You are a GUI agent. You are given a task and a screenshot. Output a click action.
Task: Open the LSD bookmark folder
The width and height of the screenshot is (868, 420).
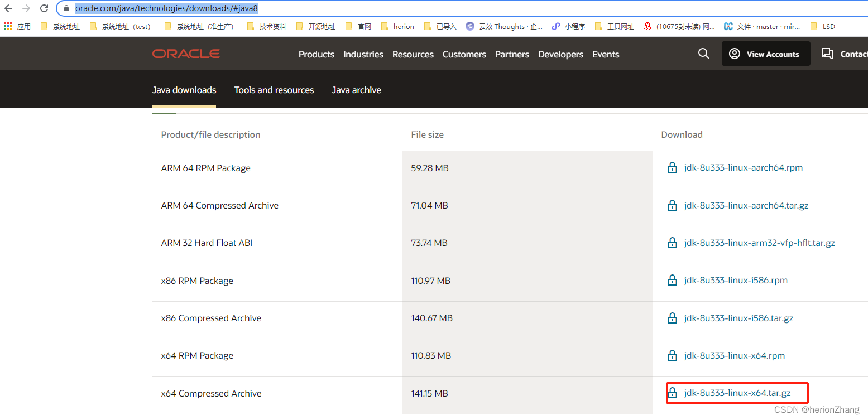point(822,26)
